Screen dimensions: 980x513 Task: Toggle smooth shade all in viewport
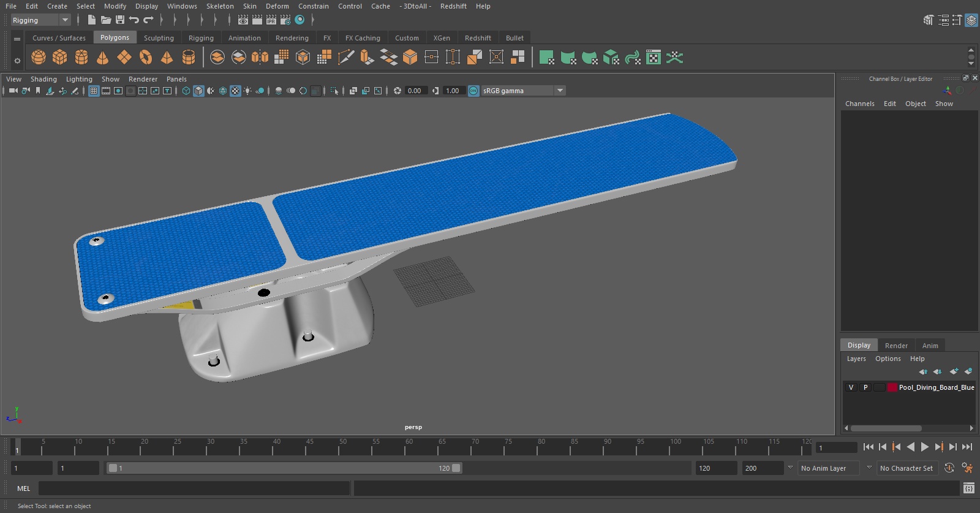198,91
